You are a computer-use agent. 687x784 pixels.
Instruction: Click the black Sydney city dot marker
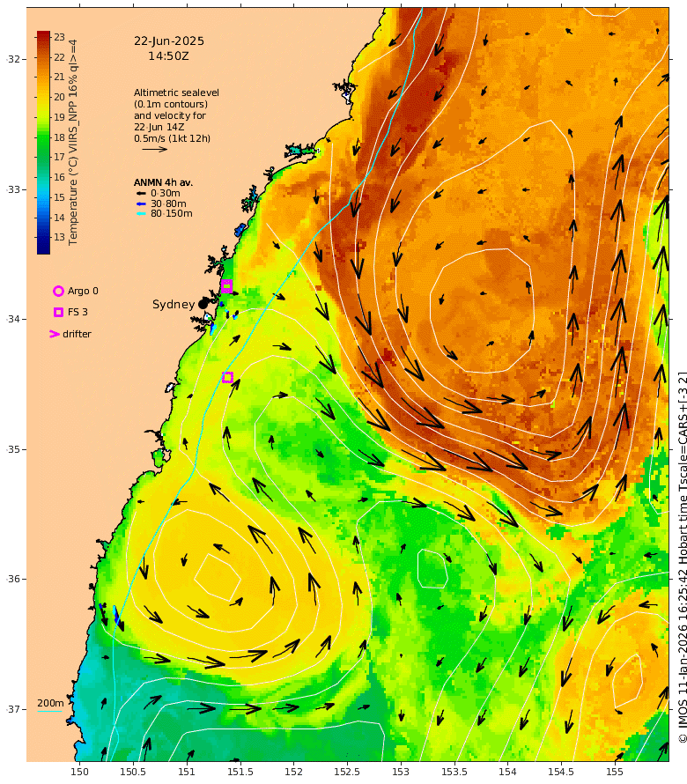(x=203, y=304)
